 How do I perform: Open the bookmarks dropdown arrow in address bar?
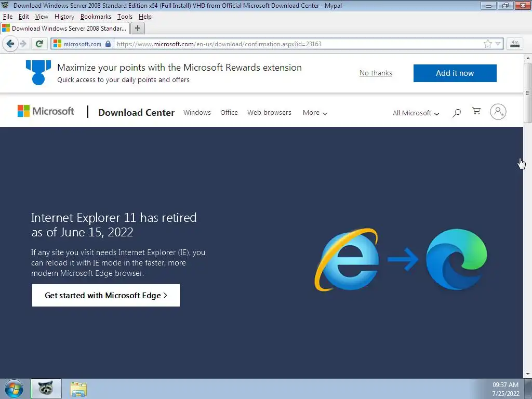click(x=498, y=44)
